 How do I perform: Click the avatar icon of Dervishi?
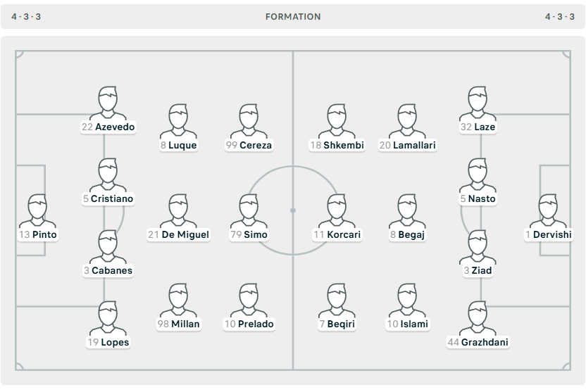point(548,210)
